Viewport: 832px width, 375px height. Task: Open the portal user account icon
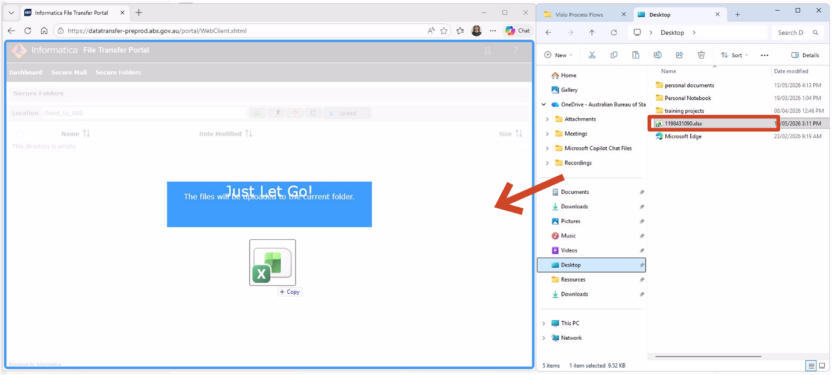tap(488, 51)
